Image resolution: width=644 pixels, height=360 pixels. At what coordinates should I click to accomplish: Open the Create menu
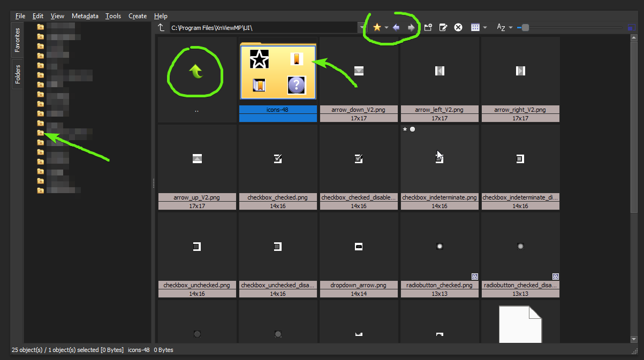(x=138, y=16)
